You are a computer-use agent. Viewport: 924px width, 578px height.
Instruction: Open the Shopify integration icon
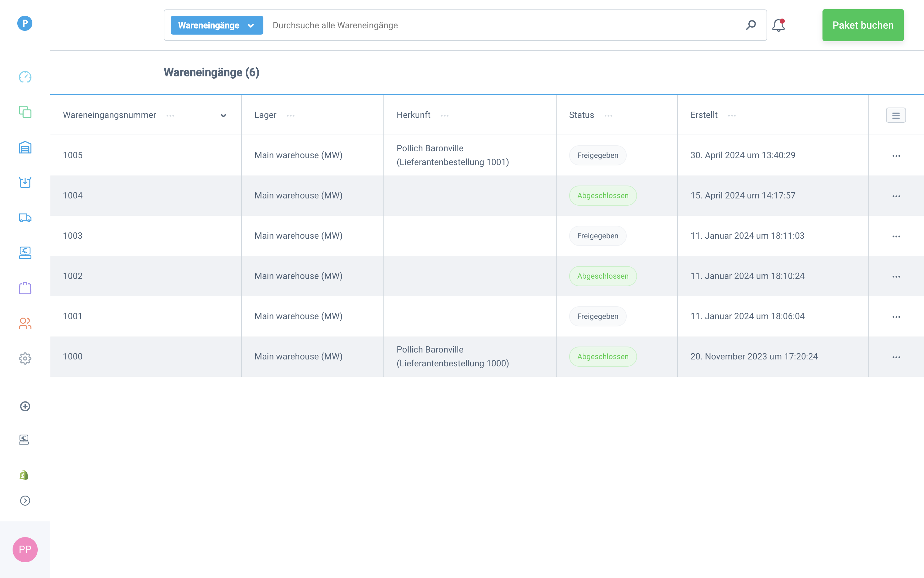click(24, 475)
